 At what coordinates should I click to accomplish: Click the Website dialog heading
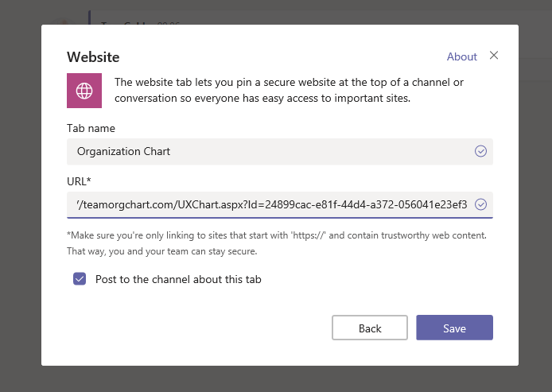coord(93,57)
